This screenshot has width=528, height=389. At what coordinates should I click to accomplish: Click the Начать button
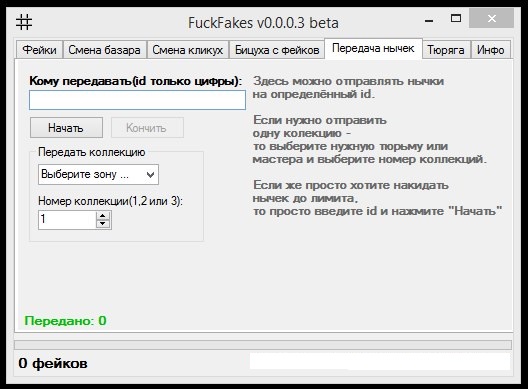tap(66, 128)
